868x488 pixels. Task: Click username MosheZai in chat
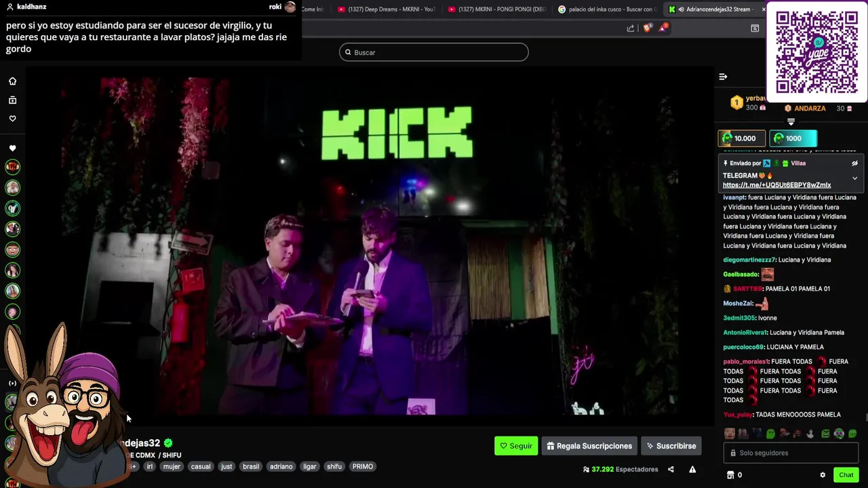[738, 304]
